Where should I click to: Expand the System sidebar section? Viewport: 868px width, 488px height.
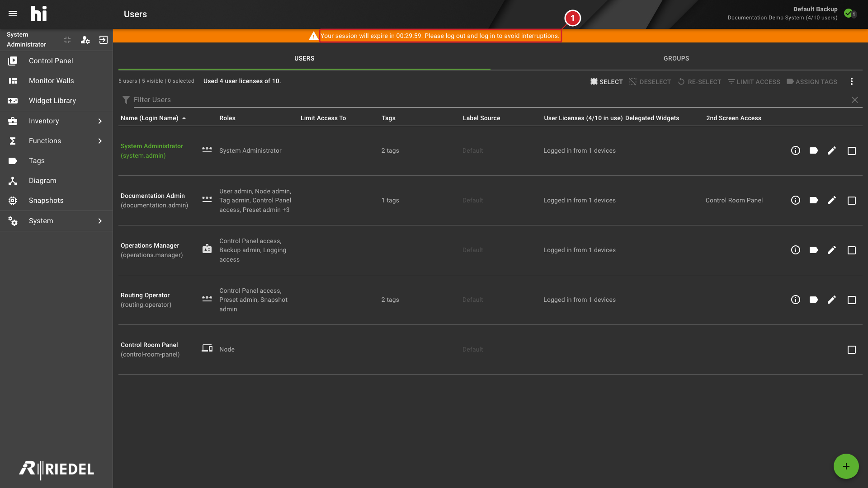[56, 221]
